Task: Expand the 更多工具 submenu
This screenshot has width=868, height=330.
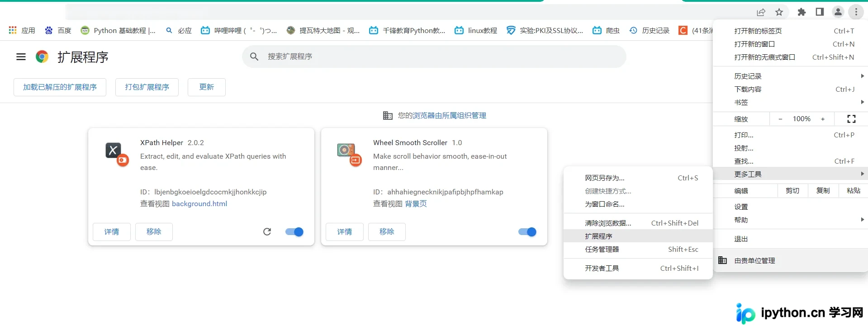Action: click(x=790, y=174)
